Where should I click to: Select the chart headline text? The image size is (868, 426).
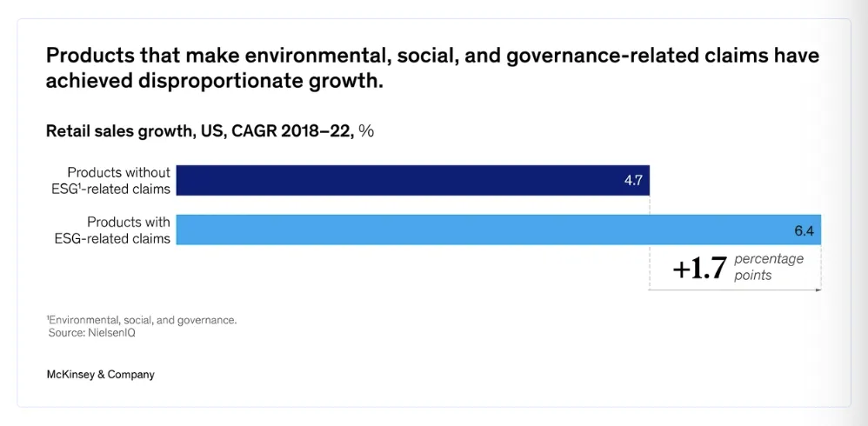pos(432,68)
